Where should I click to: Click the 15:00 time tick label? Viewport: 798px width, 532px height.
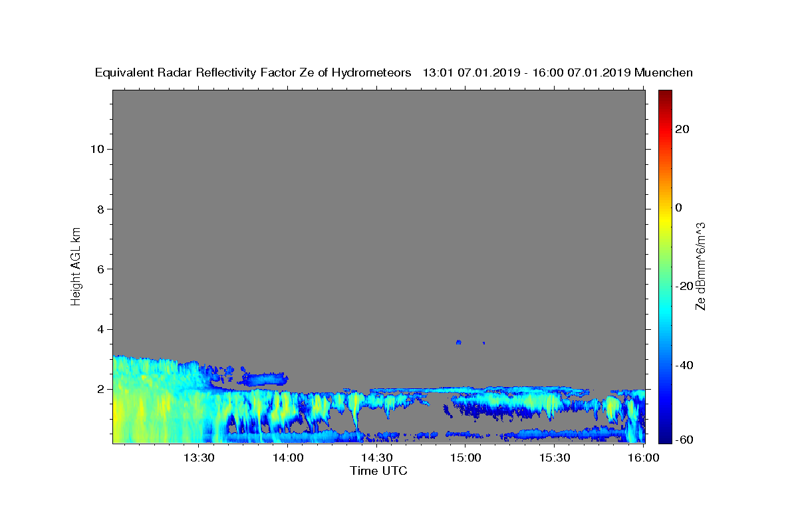pyautogui.click(x=466, y=458)
